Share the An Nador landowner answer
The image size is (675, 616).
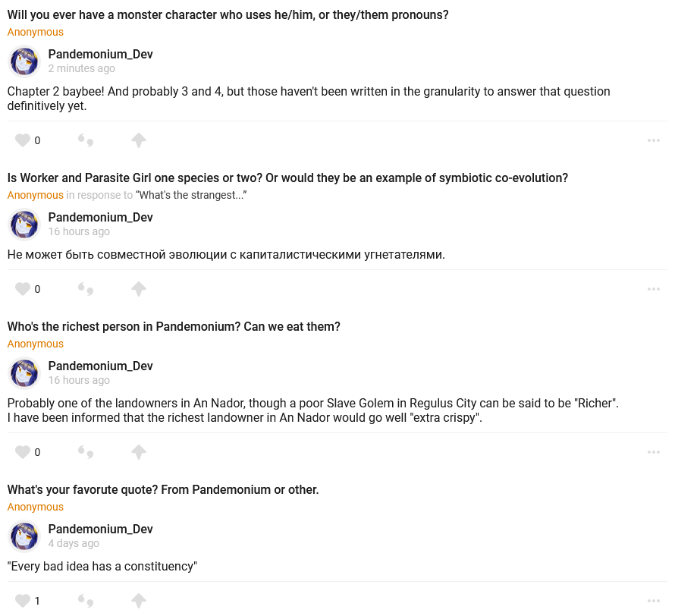138,452
